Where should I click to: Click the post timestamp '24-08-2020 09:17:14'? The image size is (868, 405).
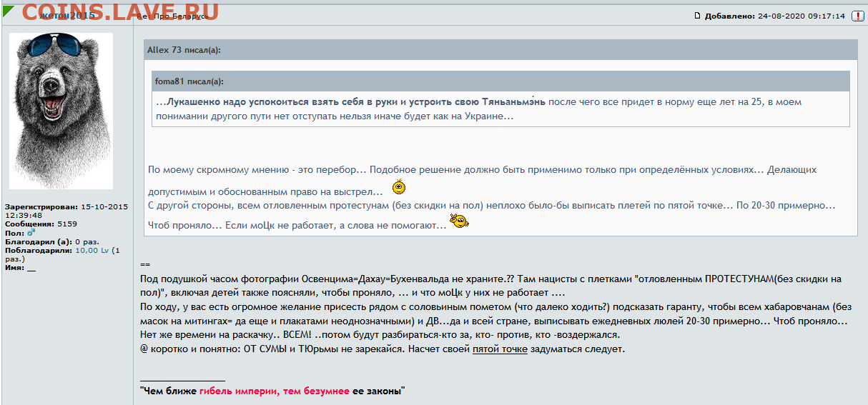802,16
